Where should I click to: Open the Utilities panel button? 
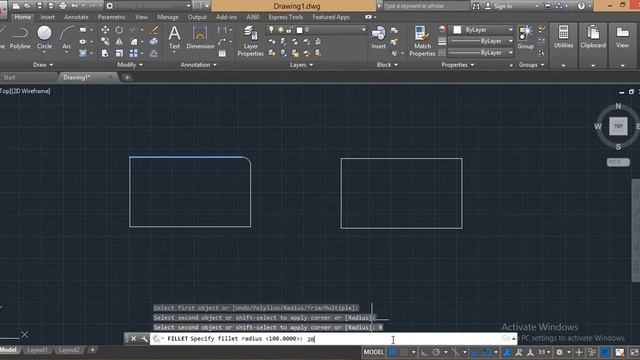pos(563,38)
